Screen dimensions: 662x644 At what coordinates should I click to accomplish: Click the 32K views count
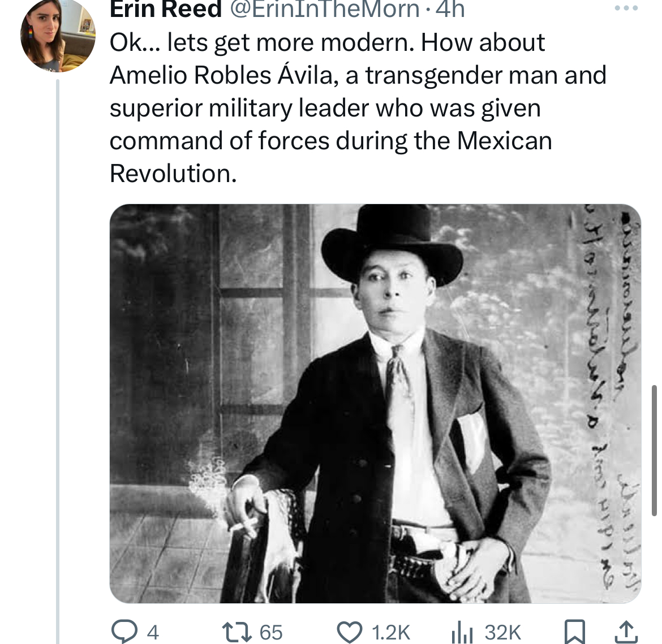point(502,632)
